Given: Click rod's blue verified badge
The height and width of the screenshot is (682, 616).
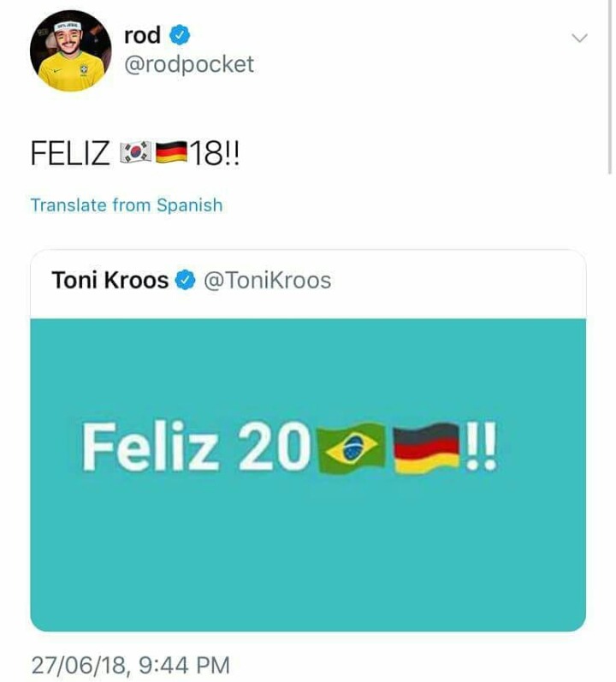Looking at the screenshot, I should 179,35.
